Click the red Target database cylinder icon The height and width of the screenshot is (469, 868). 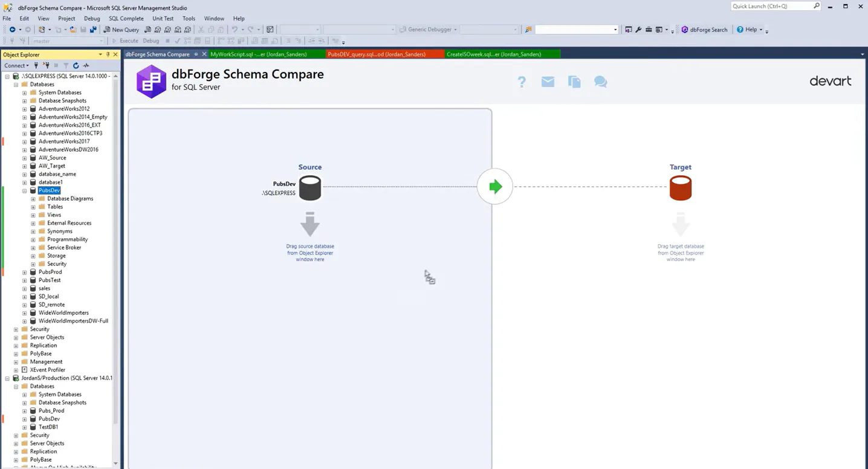pyautogui.click(x=681, y=188)
